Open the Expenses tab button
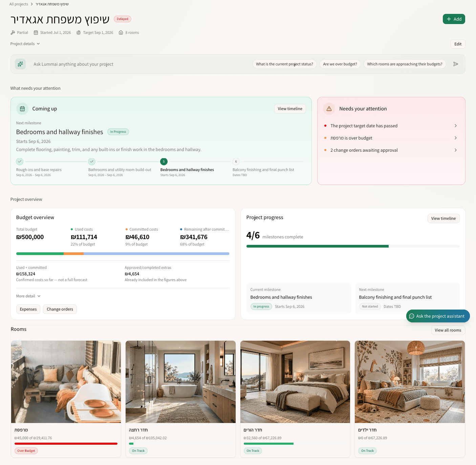The height and width of the screenshot is (465, 476). (x=28, y=309)
